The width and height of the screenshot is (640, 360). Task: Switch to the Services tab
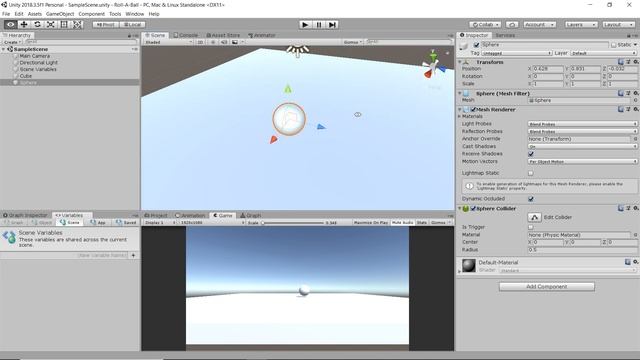click(505, 36)
